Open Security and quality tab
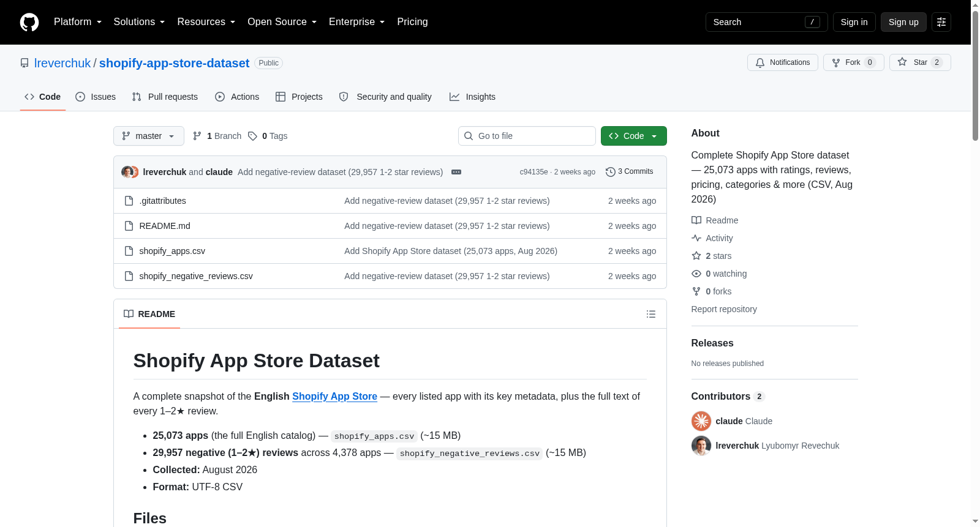This screenshot has height=527, width=980. (x=385, y=97)
